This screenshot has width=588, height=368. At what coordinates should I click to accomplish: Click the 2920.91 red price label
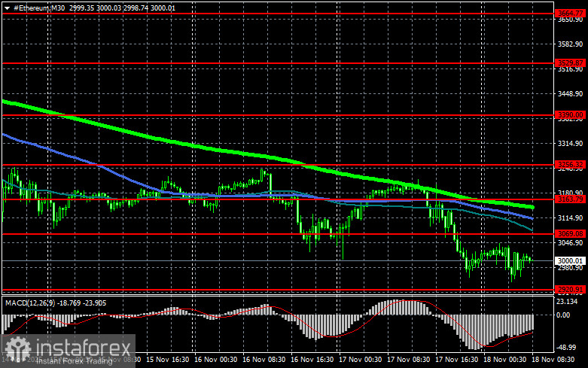(x=570, y=289)
